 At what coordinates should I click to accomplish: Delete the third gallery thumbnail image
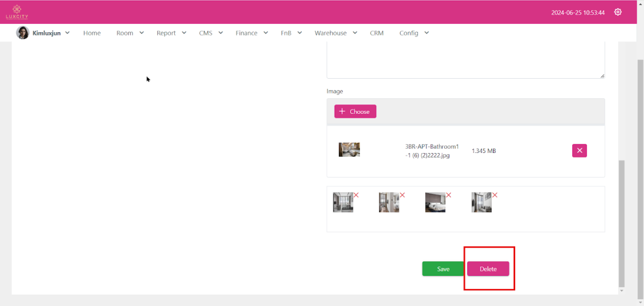[448, 195]
